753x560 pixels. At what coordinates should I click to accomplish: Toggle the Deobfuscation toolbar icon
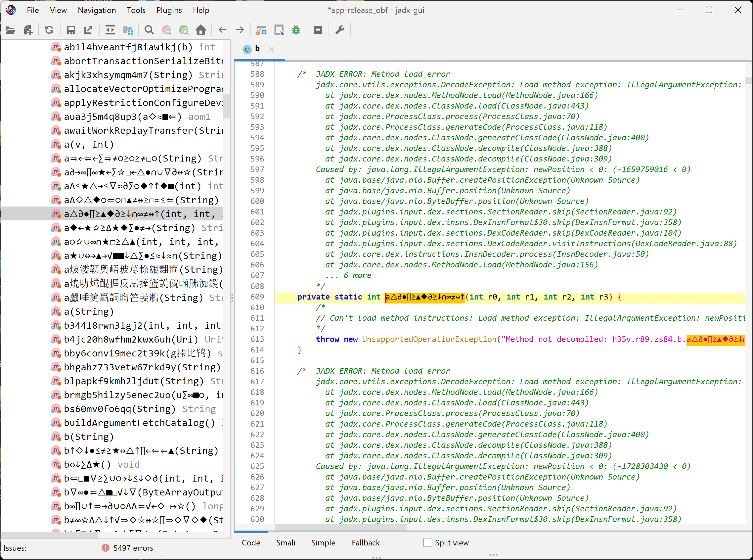click(262, 30)
